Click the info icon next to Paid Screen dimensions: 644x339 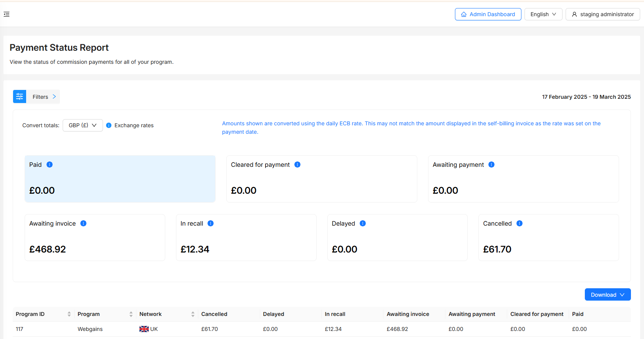coord(50,165)
